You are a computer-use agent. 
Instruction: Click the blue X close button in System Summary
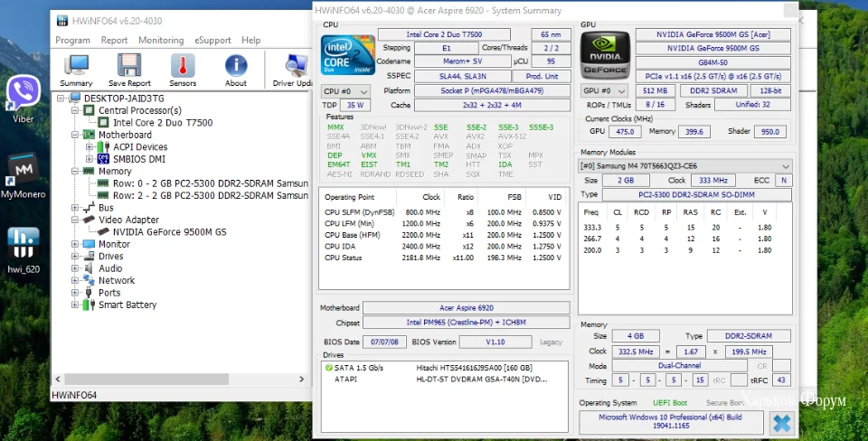click(781, 423)
